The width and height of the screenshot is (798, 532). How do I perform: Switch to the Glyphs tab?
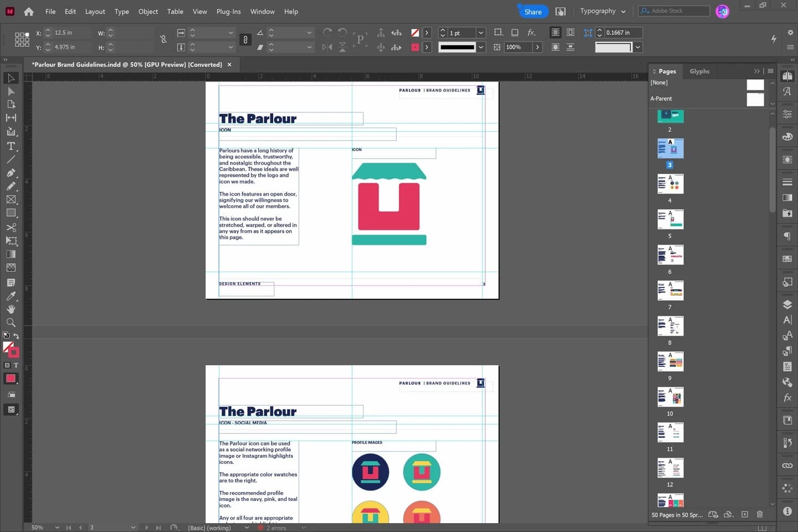(x=699, y=71)
